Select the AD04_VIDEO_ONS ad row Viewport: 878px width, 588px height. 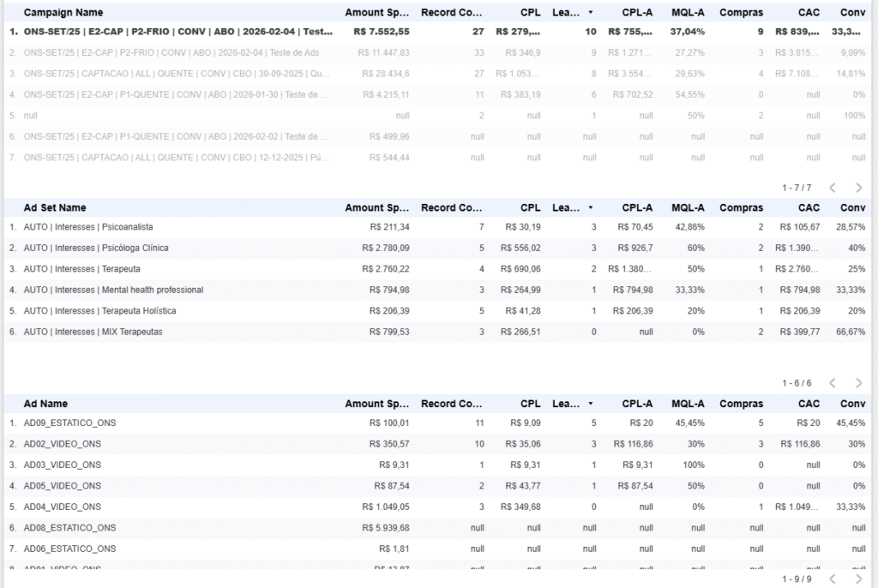tap(63, 507)
